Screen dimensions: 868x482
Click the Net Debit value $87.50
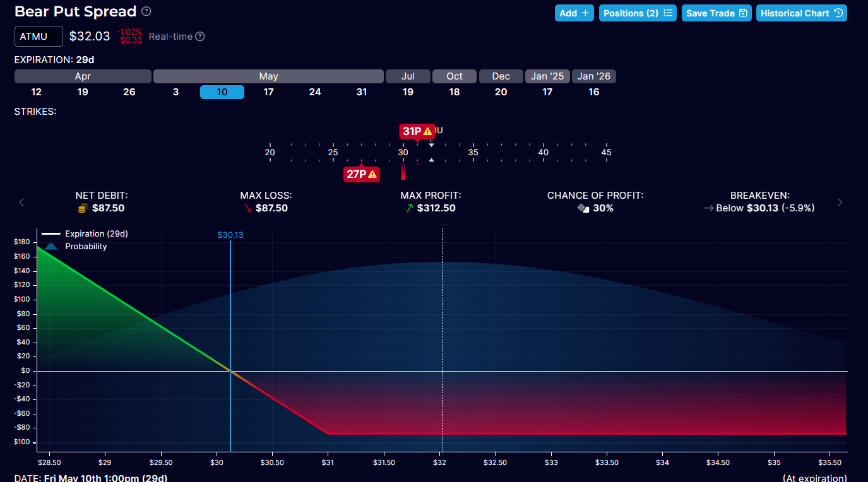pyautogui.click(x=109, y=208)
